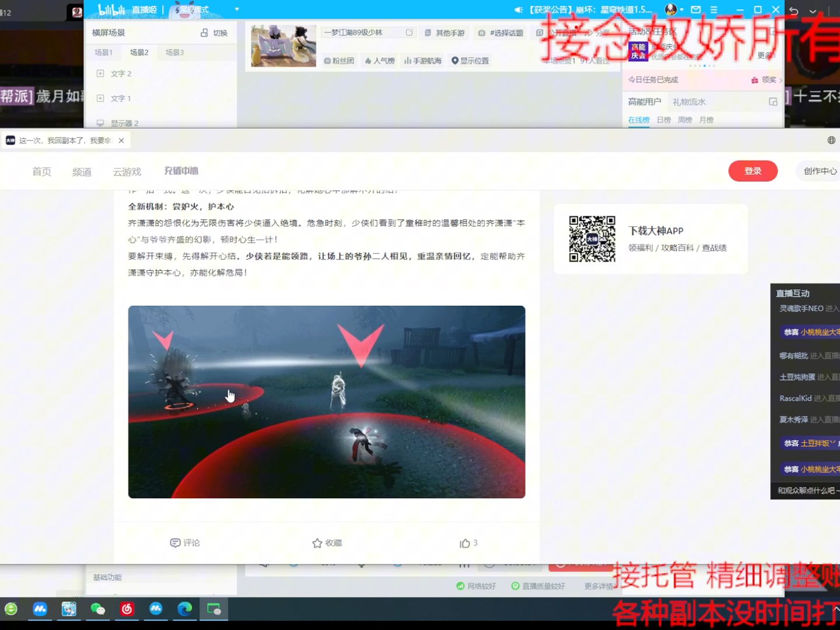Click the 评论 comment icon
Image resolution: width=840 pixels, height=630 pixels.
point(175,543)
